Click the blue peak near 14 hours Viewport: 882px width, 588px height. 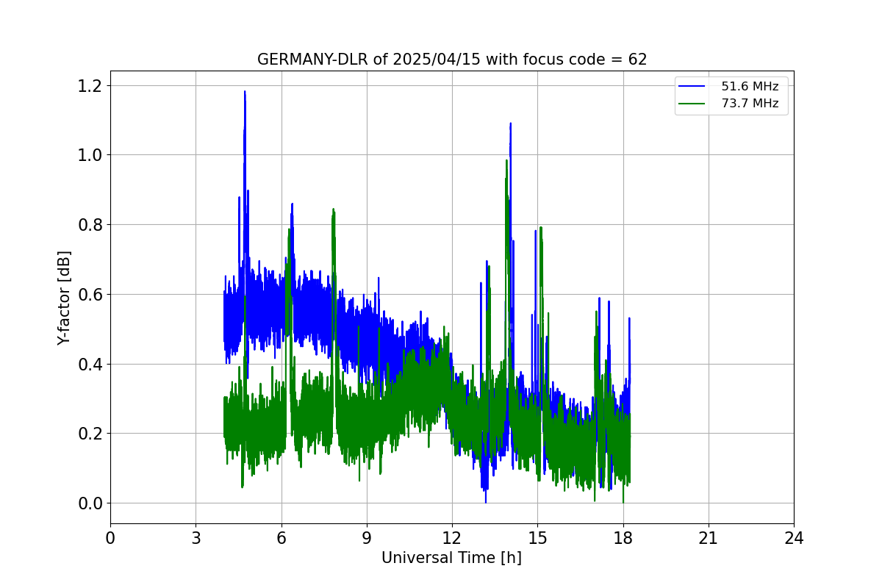pyautogui.click(x=510, y=125)
